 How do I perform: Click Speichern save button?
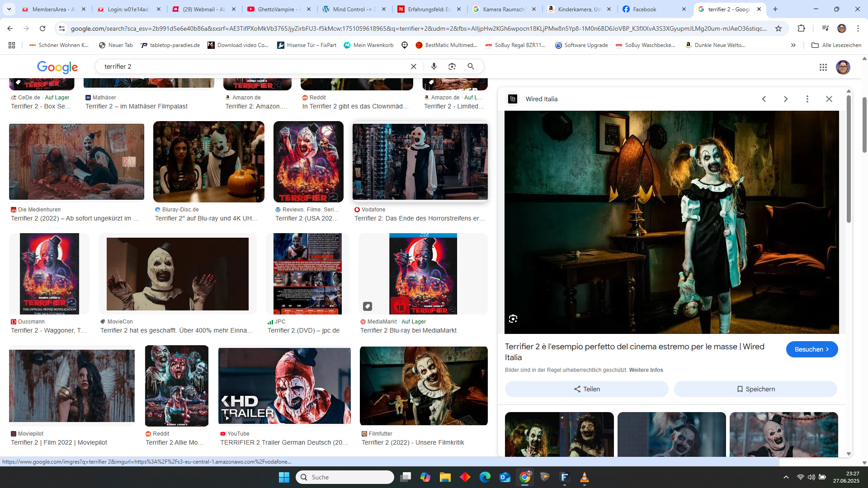point(755,389)
